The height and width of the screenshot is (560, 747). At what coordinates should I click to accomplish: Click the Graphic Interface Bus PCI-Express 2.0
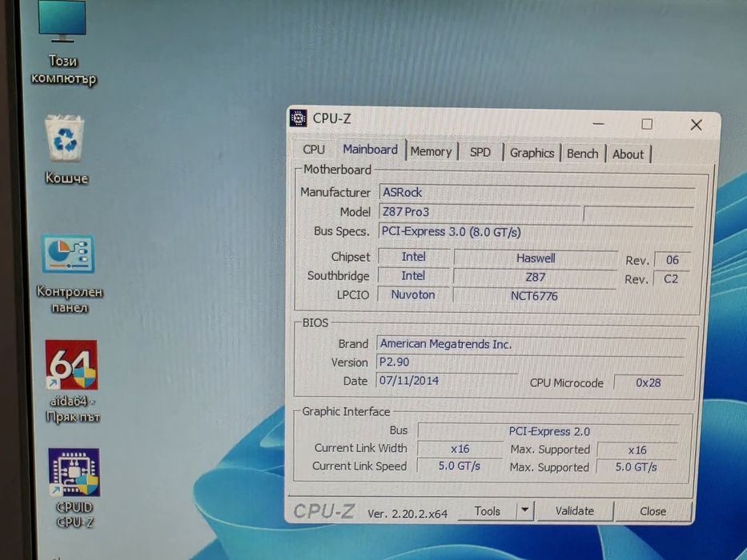pos(548,431)
